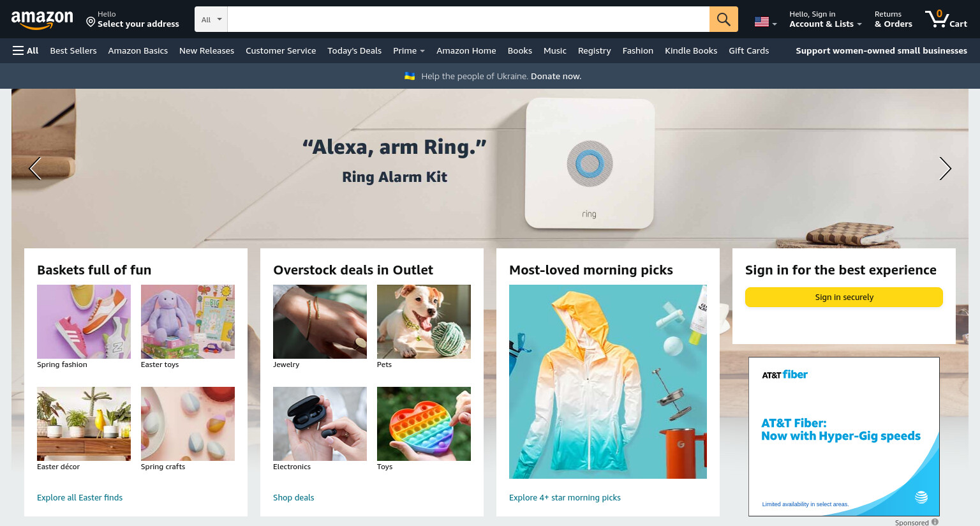Click the magnifying glass search button
This screenshot has height=526, width=980.
click(724, 19)
